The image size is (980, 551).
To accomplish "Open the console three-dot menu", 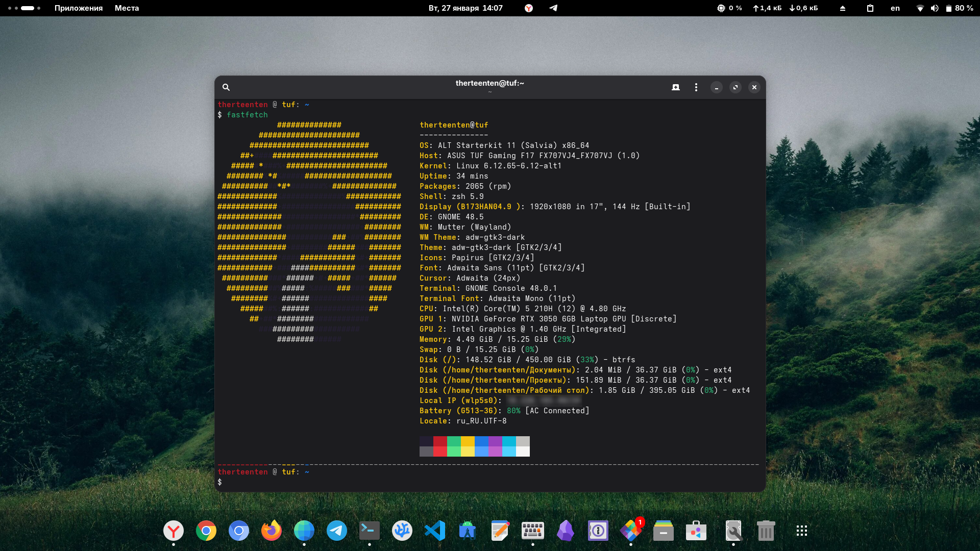I will point(696,87).
